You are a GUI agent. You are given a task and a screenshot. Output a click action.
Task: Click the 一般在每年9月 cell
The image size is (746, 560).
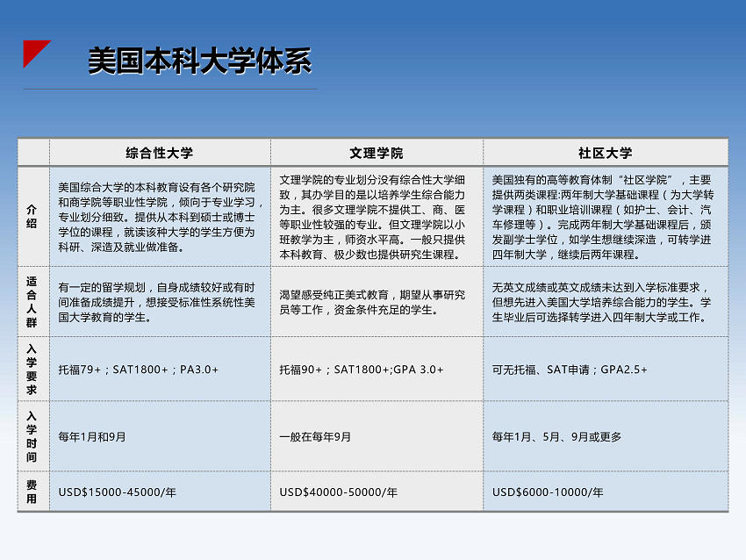coord(377,436)
